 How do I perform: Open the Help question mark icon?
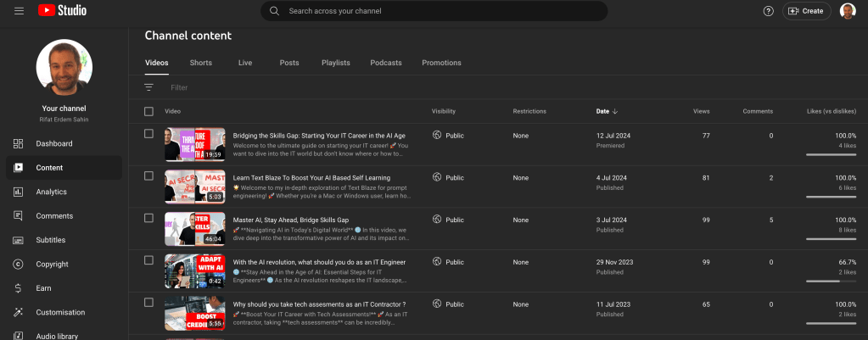point(769,11)
